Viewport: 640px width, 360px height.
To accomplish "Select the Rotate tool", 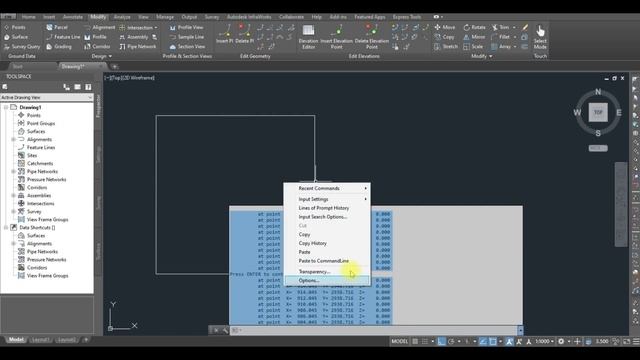I will pyautogui.click(x=474, y=27).
